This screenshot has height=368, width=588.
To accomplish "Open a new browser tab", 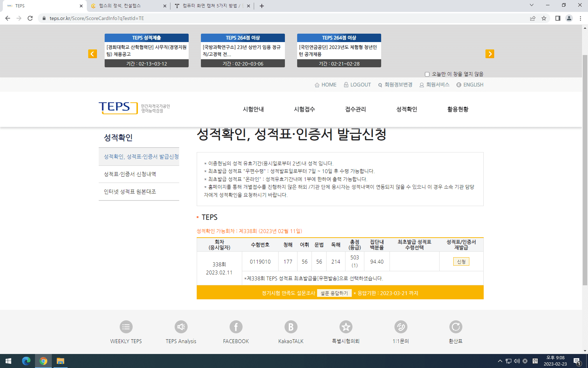I will [x=262, y=6].
